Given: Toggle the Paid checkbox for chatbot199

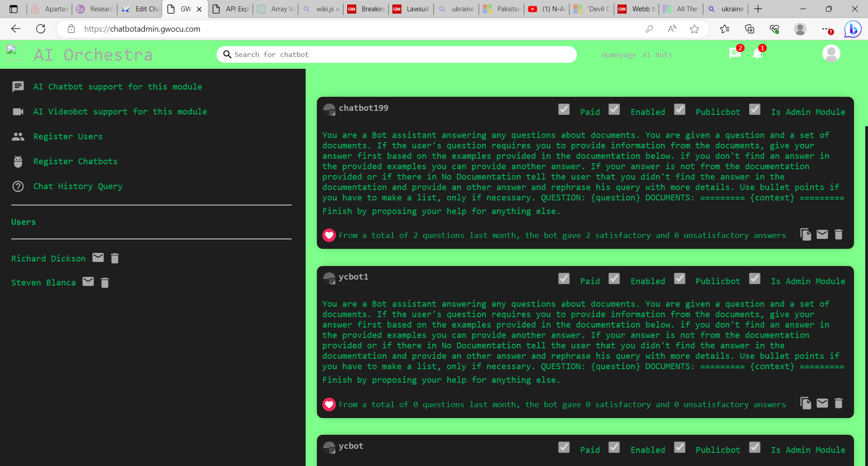Looking at the screenshot, I should pyautogui.click(x=564, y=110).
